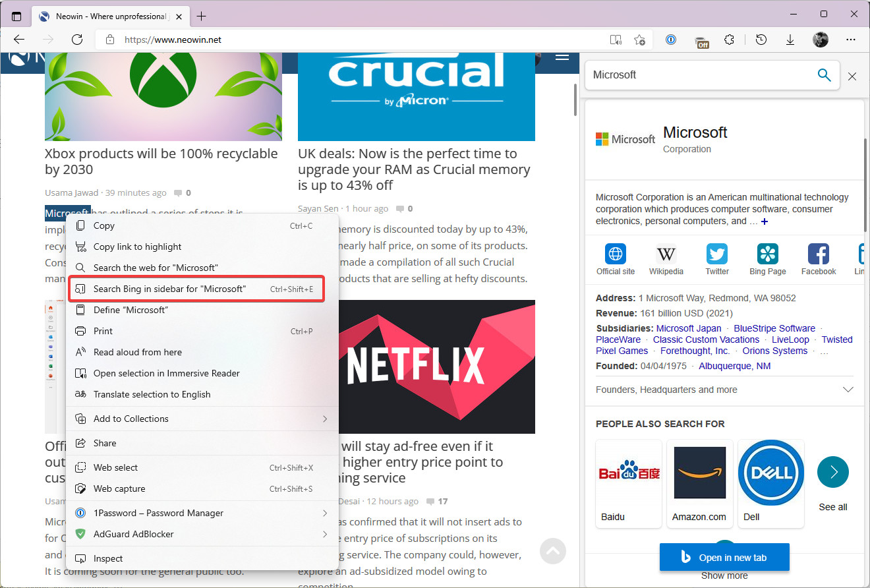The width and height of the screenshot is (870, 588).
Task: Select Search Bing in sidebar menu item
Action: (x=169, y=289)
